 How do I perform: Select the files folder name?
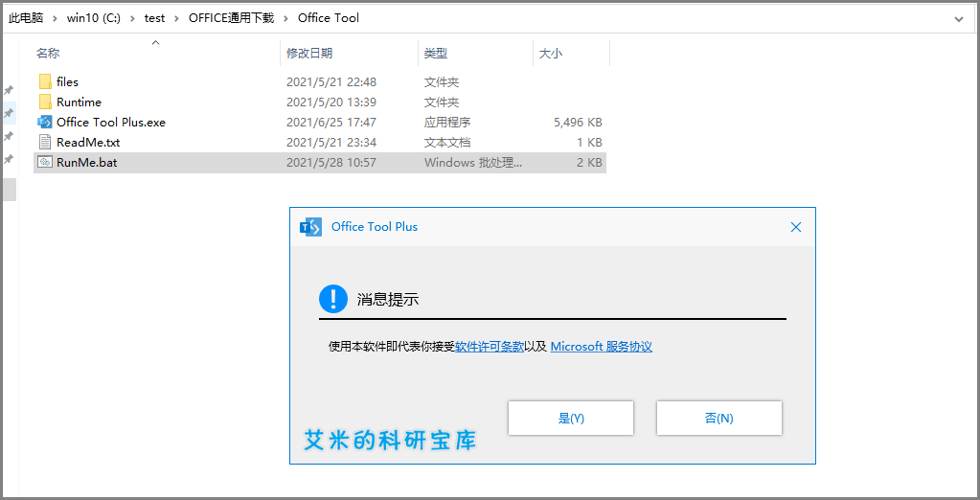tap(67, 81)
